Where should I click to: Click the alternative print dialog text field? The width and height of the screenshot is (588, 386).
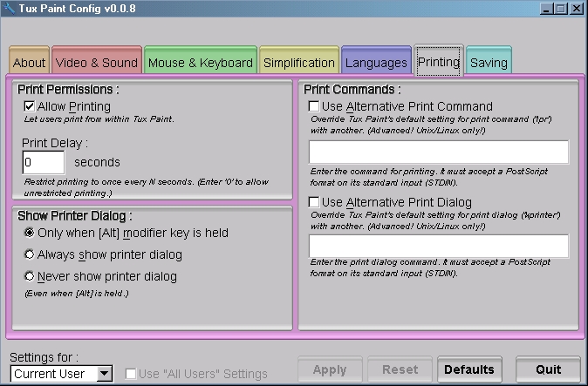[x=438, y=247]
